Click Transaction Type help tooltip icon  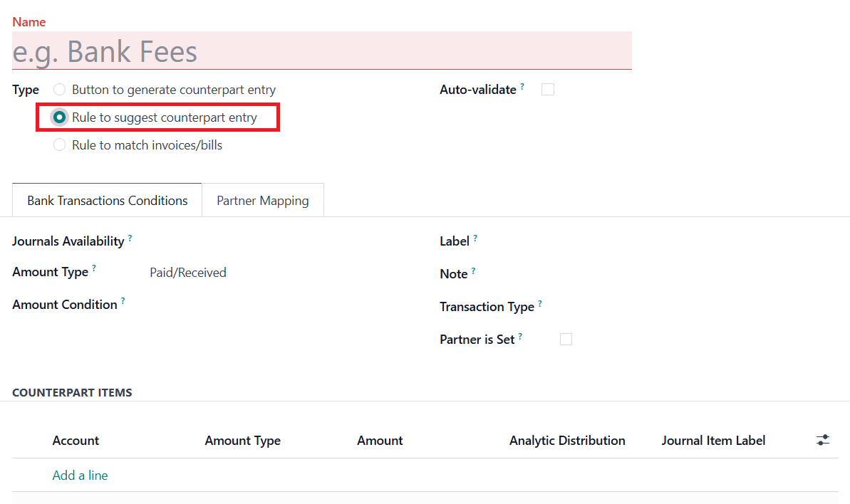pos(539,303)
